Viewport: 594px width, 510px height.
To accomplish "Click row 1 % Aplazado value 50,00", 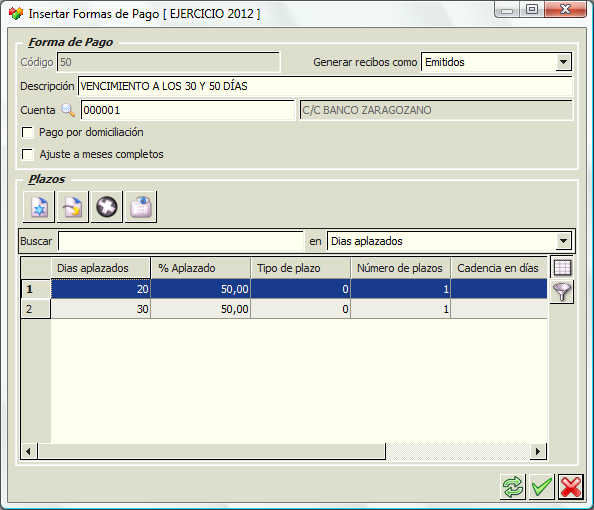I will pyautogui.click(x=201, y=289).
